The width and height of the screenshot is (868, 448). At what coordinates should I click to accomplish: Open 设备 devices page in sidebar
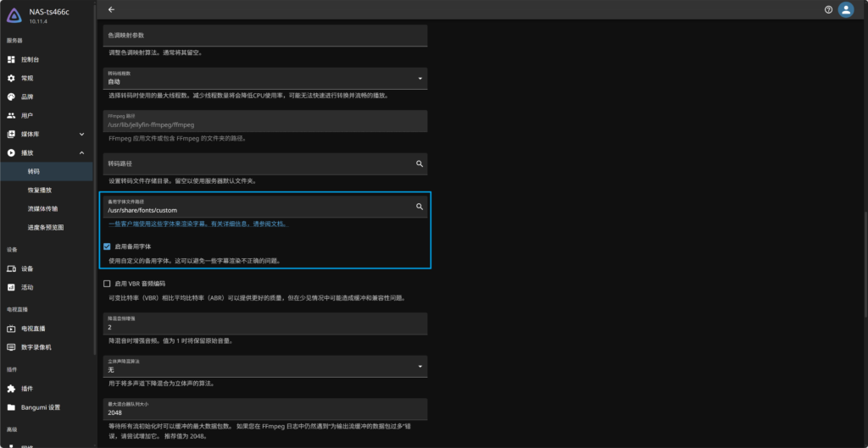click(x=27, y=268)
